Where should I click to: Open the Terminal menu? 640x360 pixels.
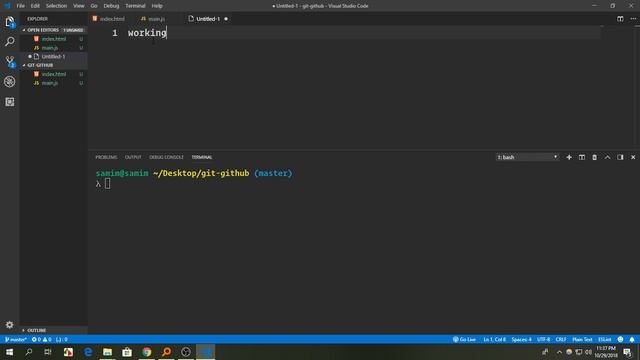click(135, 6)
